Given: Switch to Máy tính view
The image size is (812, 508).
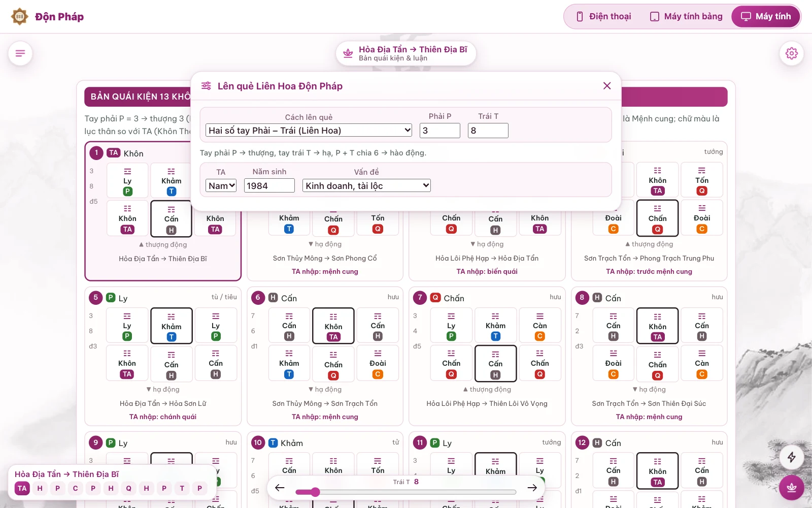Looking at the screenshot, I should point(766,17).
